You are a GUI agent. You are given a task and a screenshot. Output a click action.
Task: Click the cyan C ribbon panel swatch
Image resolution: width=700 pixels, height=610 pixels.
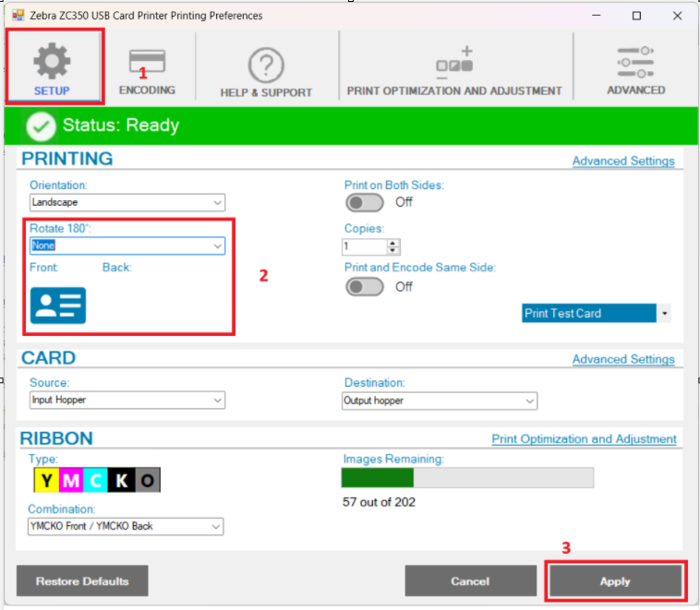95,480
